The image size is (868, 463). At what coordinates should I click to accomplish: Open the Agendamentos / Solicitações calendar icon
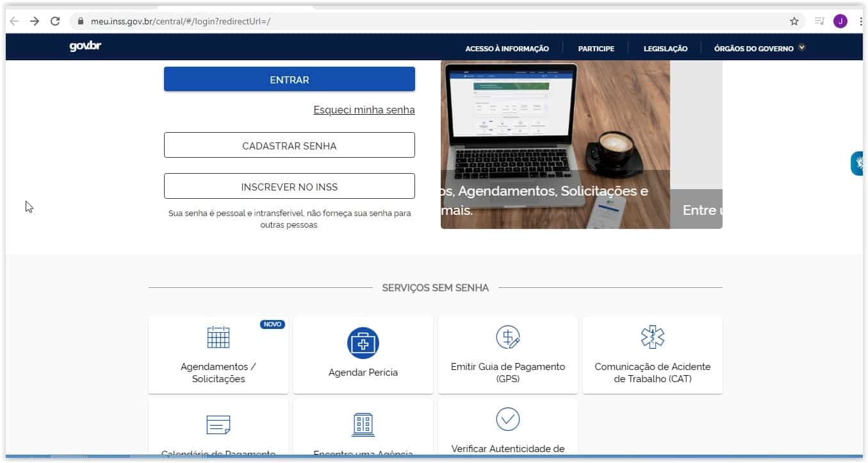[x=218, y=337]
